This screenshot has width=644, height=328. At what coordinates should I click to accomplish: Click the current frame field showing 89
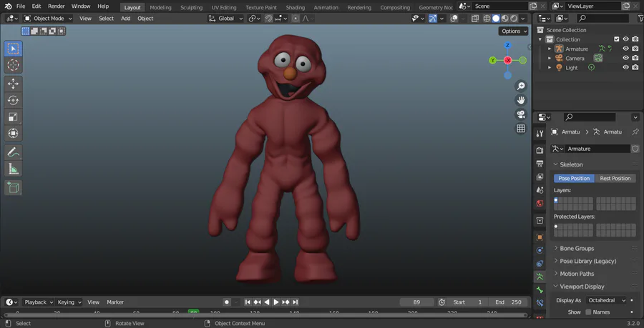click(416, 302)
